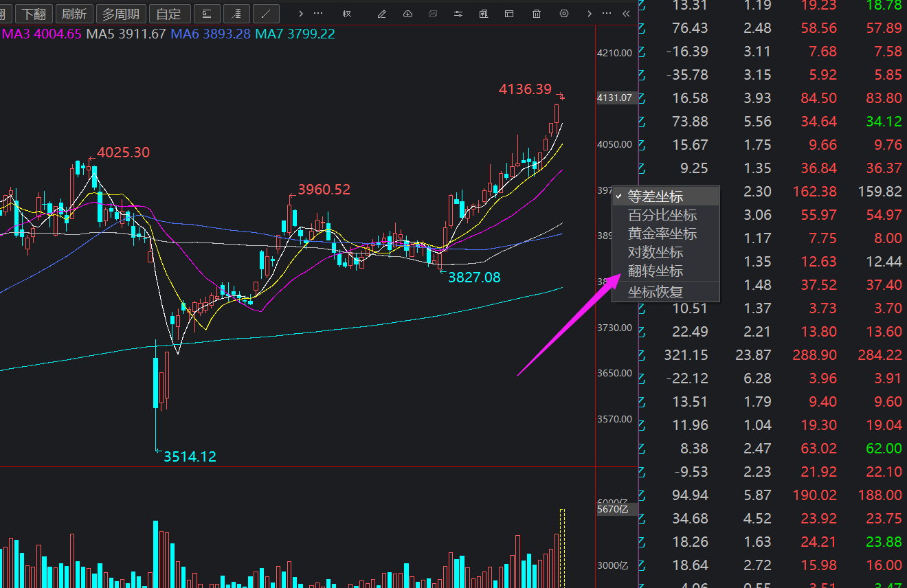
Task: Click the green 23.88 table cell
Action: point(884,542)
